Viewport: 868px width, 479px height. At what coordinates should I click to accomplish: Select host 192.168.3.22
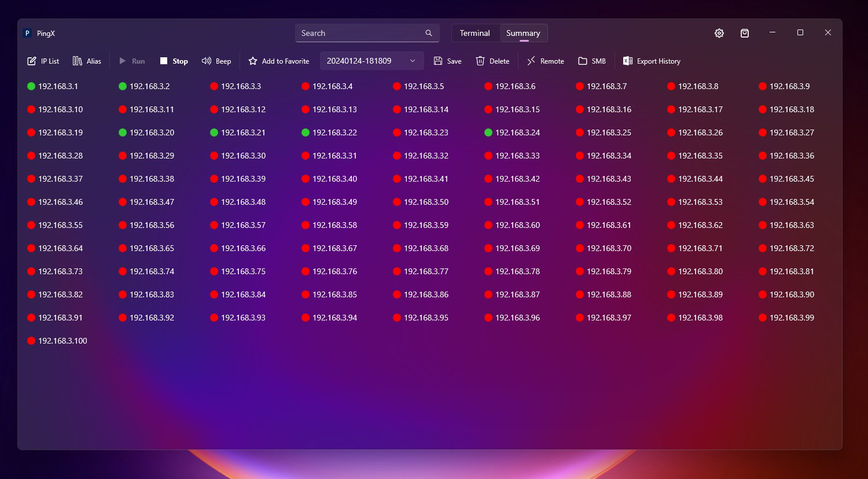coord(329,132)
